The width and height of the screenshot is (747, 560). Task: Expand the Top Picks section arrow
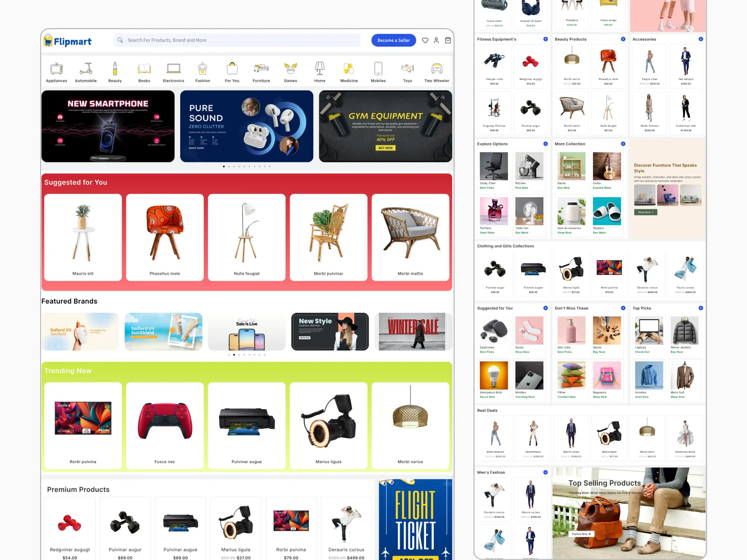click(x=701, y=308)
